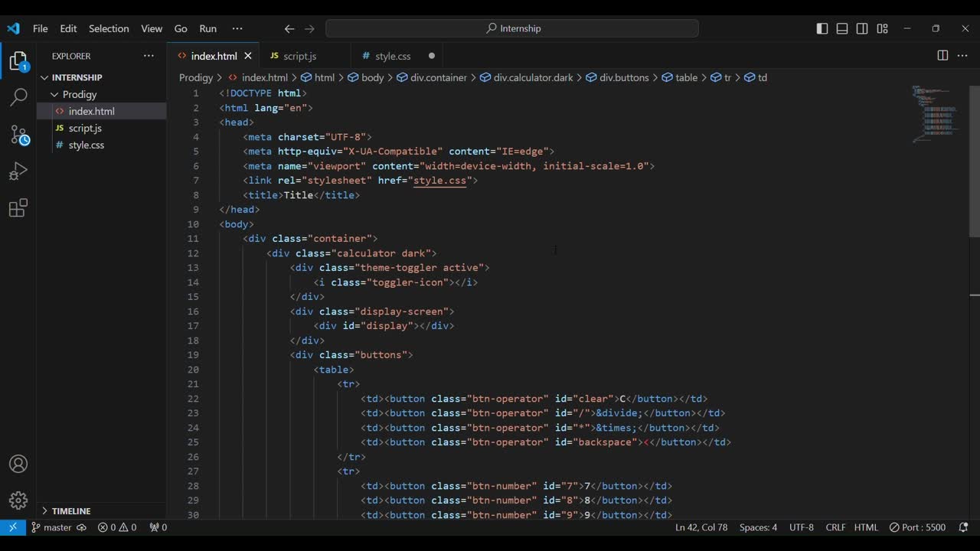
Task: Open style.css in the Explorer tree
Action: [x=86, y=145]
